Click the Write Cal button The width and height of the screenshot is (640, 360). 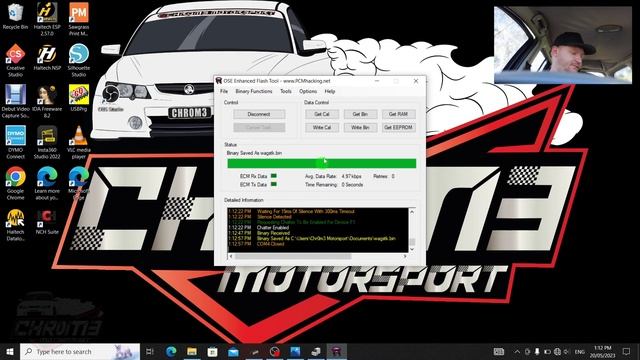tap(322, 128)
